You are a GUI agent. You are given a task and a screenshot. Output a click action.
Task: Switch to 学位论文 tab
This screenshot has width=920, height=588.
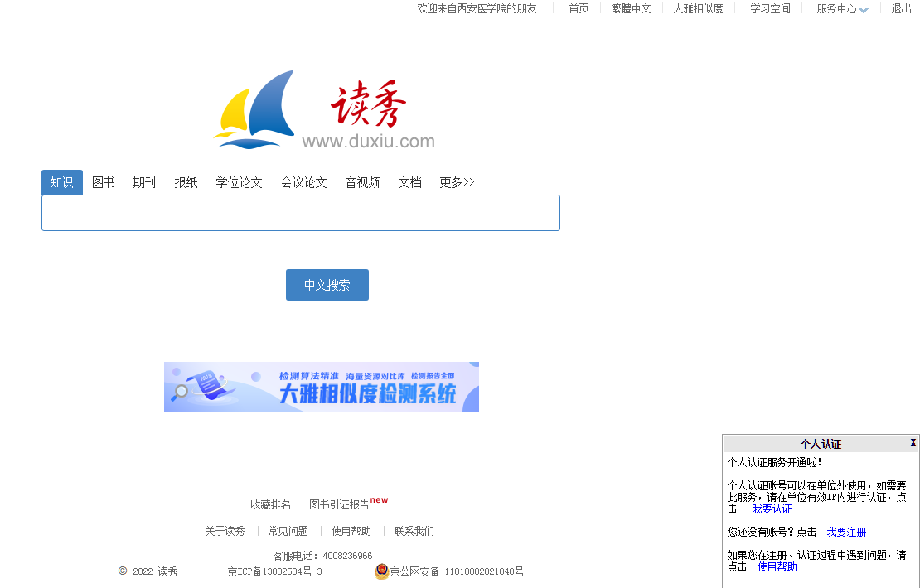(239, 182)
